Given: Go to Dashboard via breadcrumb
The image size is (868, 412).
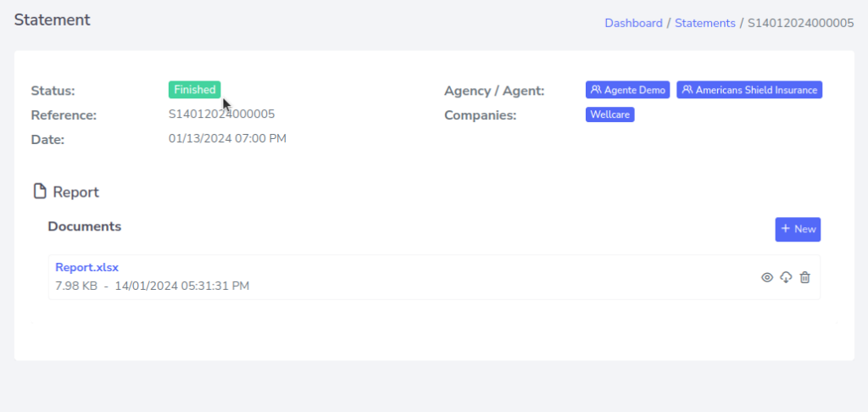Looking at the screenshot, I should pyautogui.click(x=633, y=23).
